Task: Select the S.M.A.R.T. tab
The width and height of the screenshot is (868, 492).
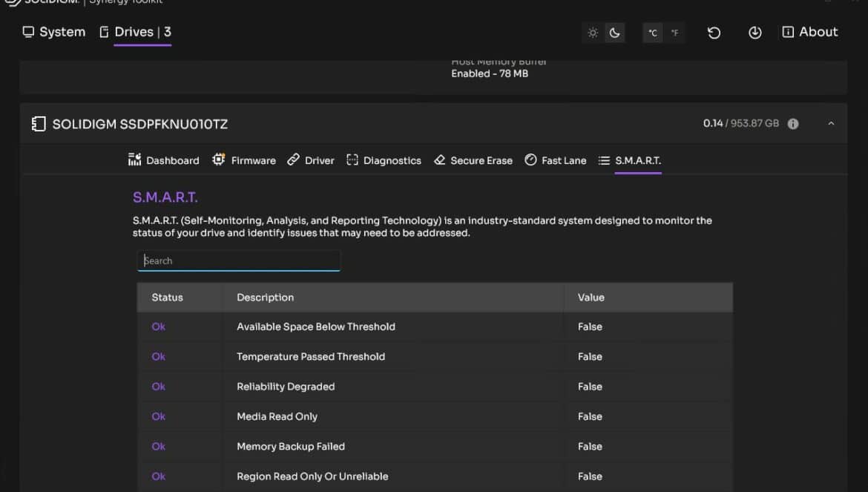Action: click(x=630, y=160)
